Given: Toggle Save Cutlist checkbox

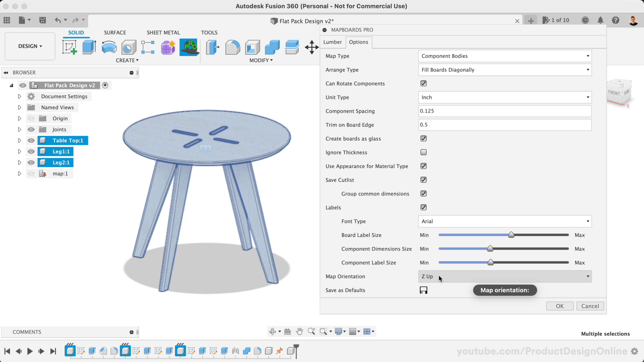Looking at the screenshot, I should pyautogui.click(x=423, y=180).
